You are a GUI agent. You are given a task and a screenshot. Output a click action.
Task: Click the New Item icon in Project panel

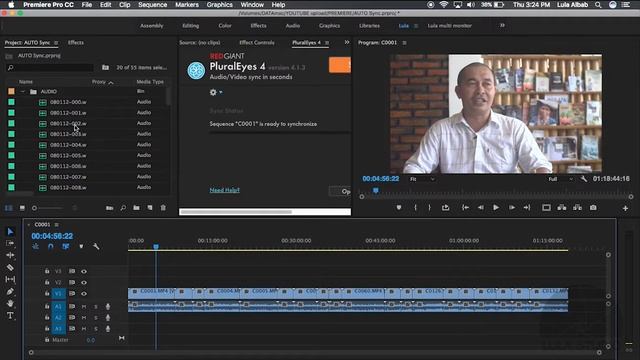coord(150,208)
